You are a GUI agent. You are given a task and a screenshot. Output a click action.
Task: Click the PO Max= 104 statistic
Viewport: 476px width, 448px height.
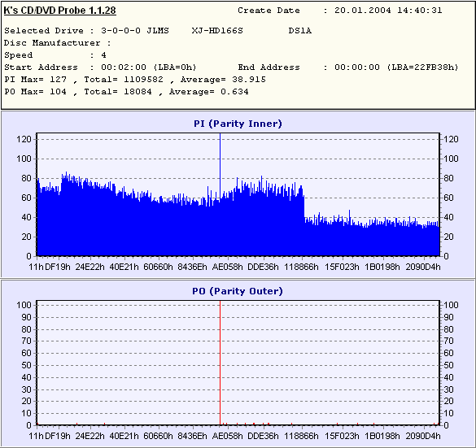coord(35,92)
